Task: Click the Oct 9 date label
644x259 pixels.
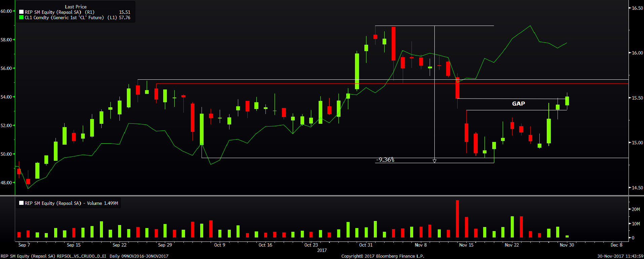Action: pyautogui.click(x=220, y=245)
